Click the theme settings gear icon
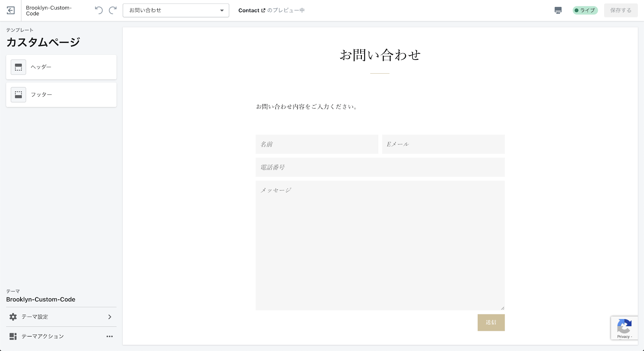The width and height of the screenshot is (644, 351). 13,317
